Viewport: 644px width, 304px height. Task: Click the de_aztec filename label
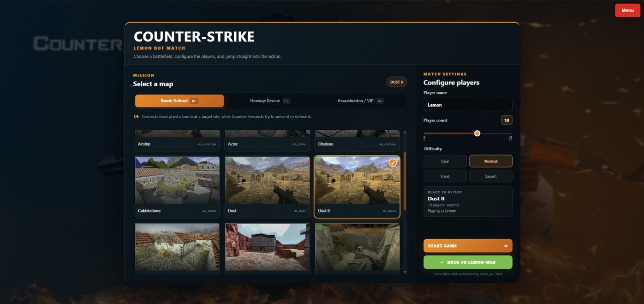[x=299, y=144]
